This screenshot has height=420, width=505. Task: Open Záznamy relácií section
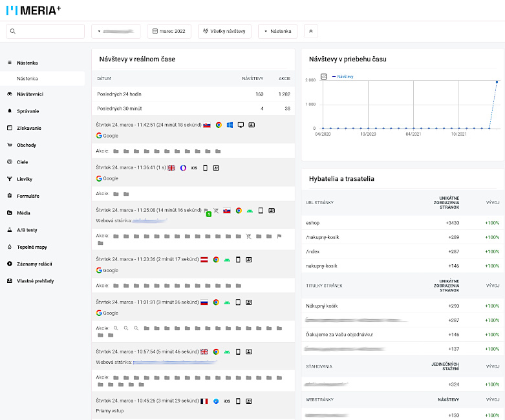[34, 264]
